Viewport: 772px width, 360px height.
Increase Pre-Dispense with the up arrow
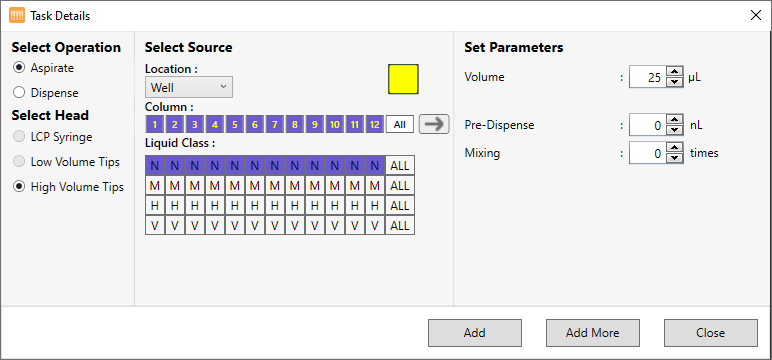[675, 120]
